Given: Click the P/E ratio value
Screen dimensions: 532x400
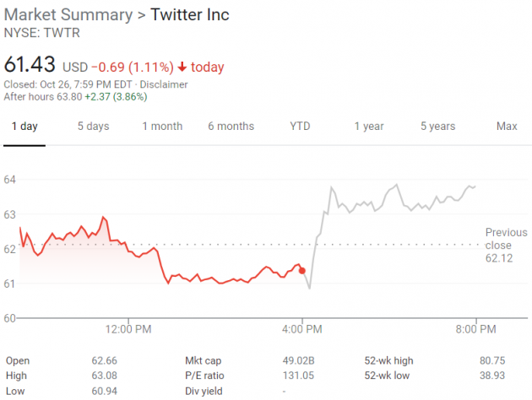Looking at the screenshot, I should point(299,376).
